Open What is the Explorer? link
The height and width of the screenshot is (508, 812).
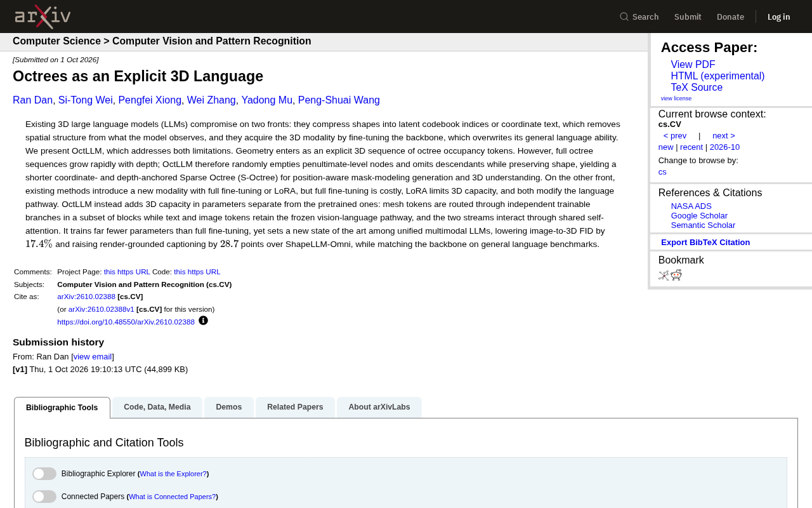tap(173, 474)
